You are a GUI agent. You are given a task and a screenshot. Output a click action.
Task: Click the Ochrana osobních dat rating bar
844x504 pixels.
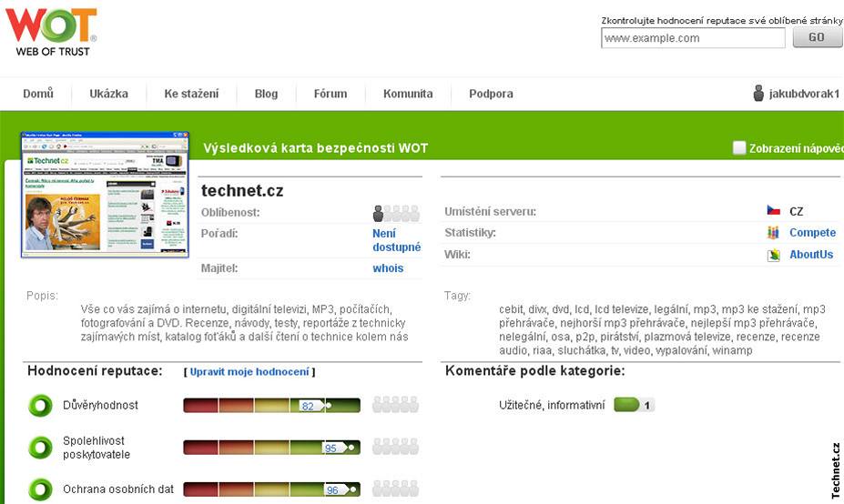271,489
